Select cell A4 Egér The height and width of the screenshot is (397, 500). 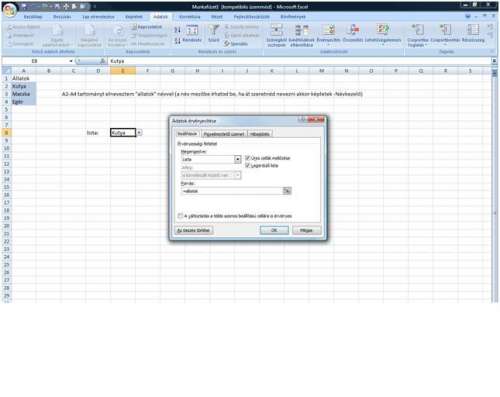coord(23,102)
